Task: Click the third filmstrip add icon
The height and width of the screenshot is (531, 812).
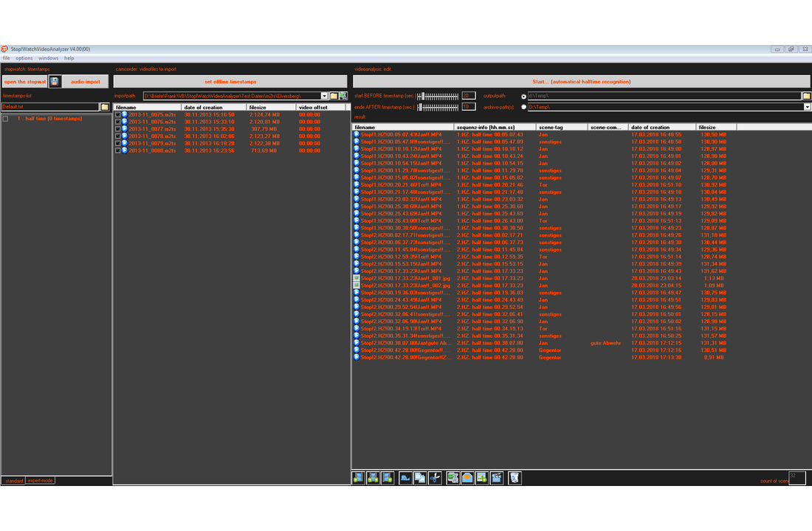Action: [388, 478]
